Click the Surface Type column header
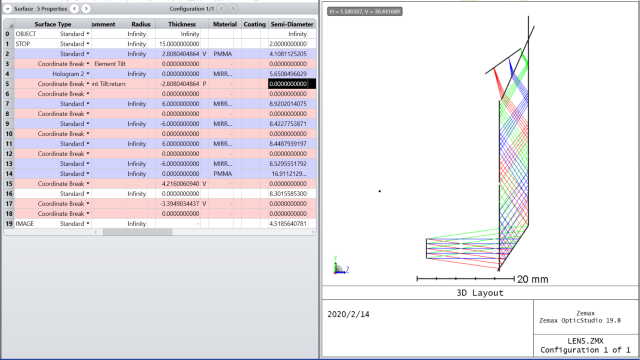The image size is (640, 360). pos(53,24)
